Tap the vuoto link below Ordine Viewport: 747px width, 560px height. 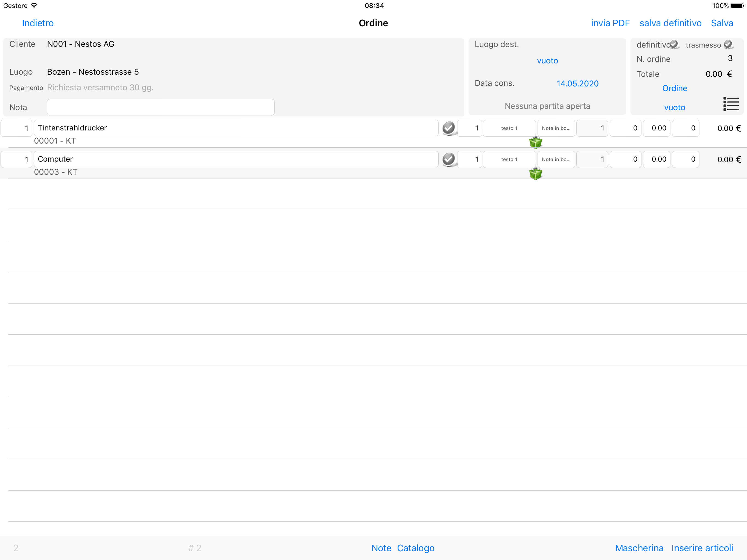tap(674, 107)
